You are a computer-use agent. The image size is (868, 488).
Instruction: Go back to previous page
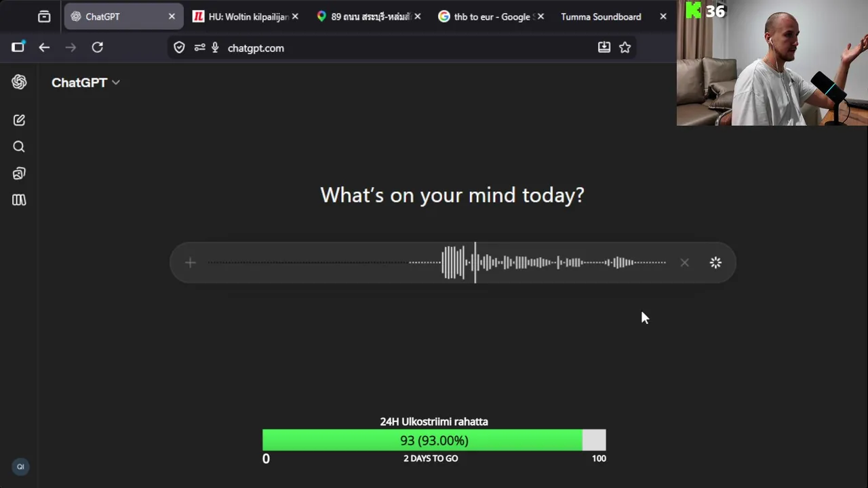(x=44, y=47)
